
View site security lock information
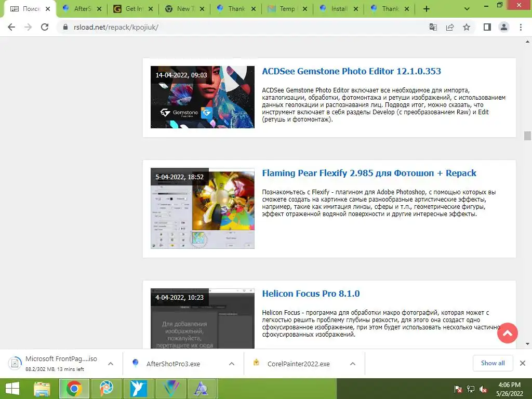pos(65,27)
